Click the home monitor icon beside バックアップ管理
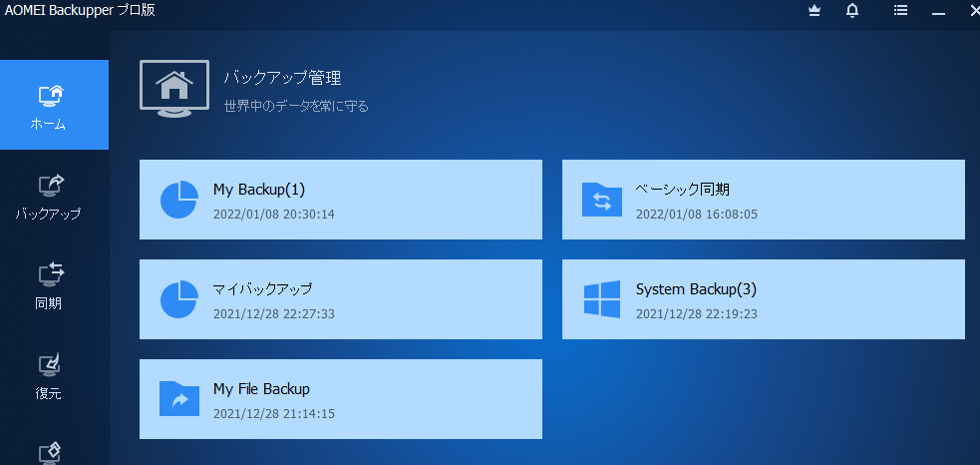The height and width of the screenshot is (465, 980). click(174, 89)
